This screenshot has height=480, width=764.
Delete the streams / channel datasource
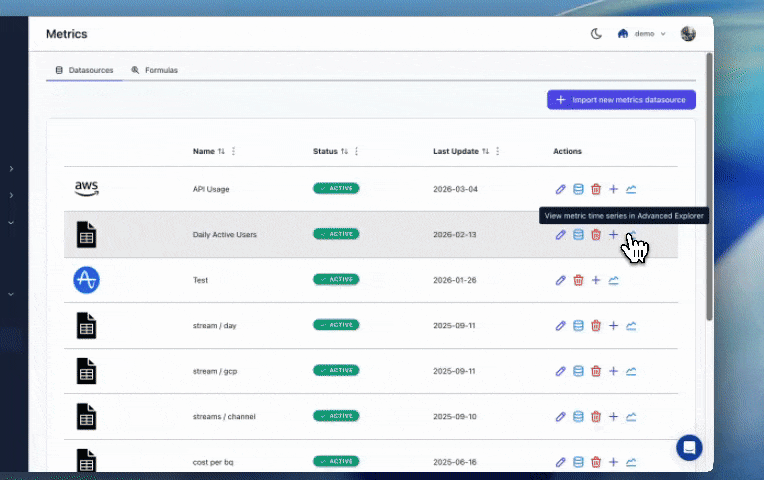point(595,417)
